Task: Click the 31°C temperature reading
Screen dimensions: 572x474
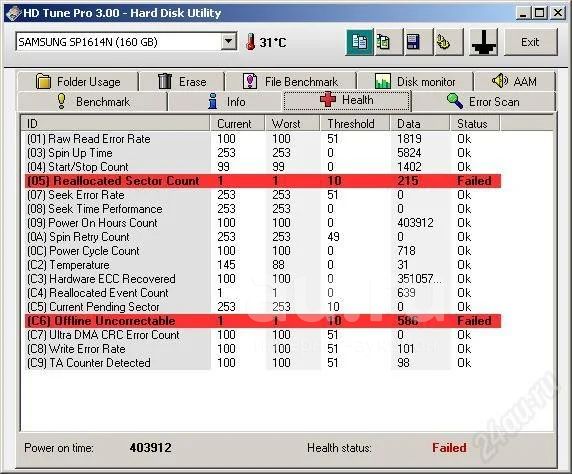Action: point(273,42)
